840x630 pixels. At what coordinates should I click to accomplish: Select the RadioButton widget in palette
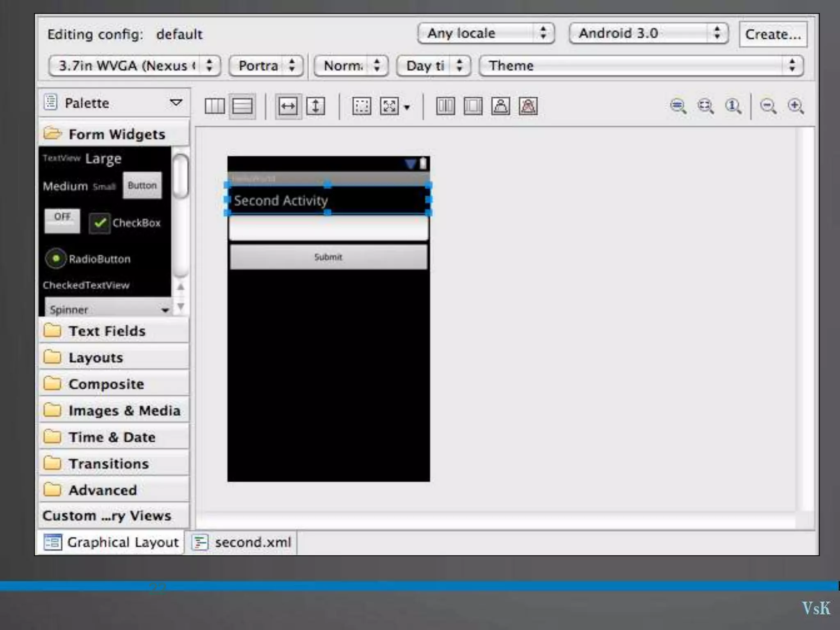[88, 259]
